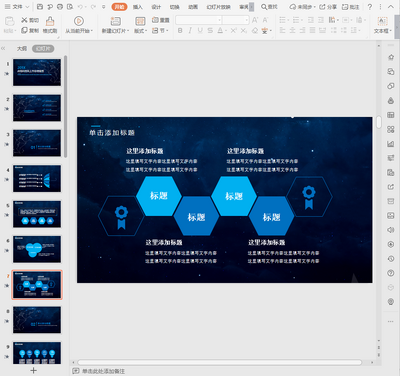This screenshot has width=400, height=376.
Task: Expand the New slide (新建幻灯片) dropdown
Action: [129, 31]
